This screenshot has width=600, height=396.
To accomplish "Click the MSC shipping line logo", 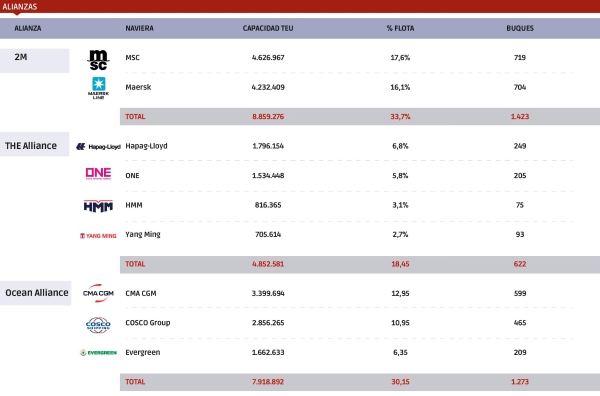I will 98,60.
